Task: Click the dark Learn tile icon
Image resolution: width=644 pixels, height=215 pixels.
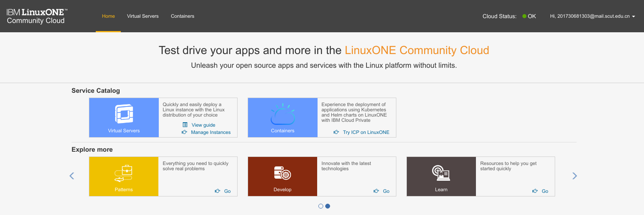Action: (441, 173)
